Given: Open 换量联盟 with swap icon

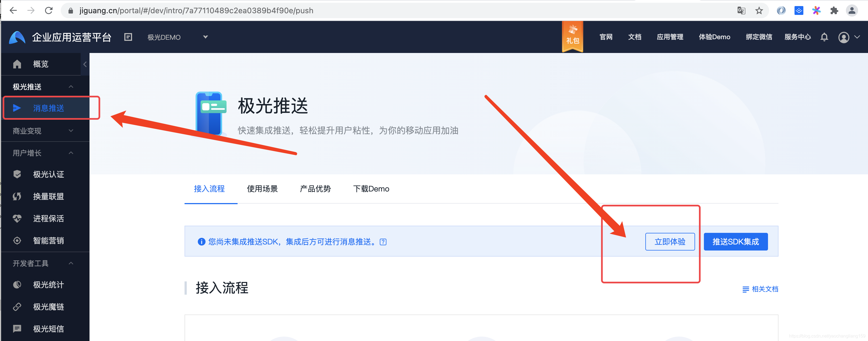Looking at the screenshot, I should 46,196.
